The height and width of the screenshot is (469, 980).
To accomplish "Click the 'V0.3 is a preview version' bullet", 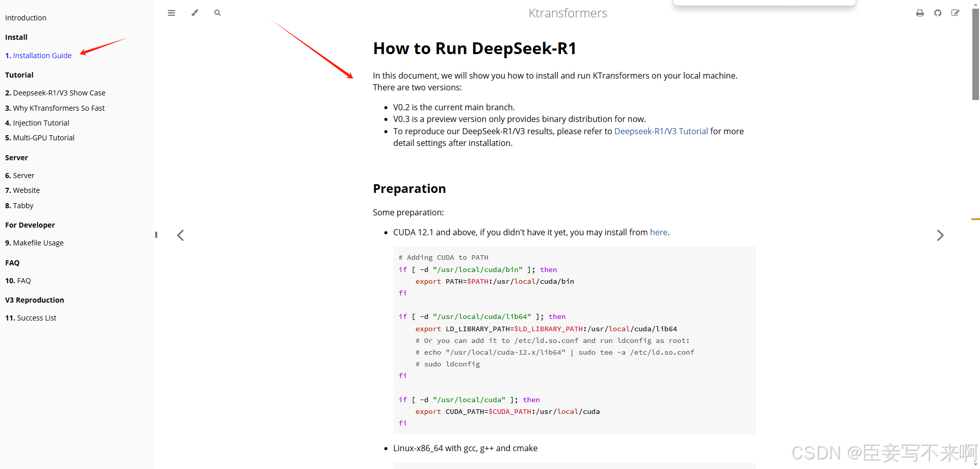I will 520,119.
